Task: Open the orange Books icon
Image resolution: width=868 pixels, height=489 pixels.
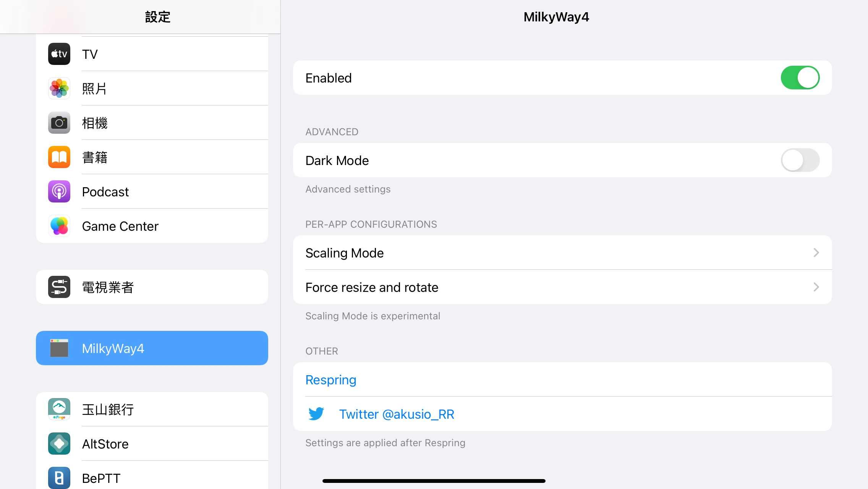Action: (x=59, y=157)
